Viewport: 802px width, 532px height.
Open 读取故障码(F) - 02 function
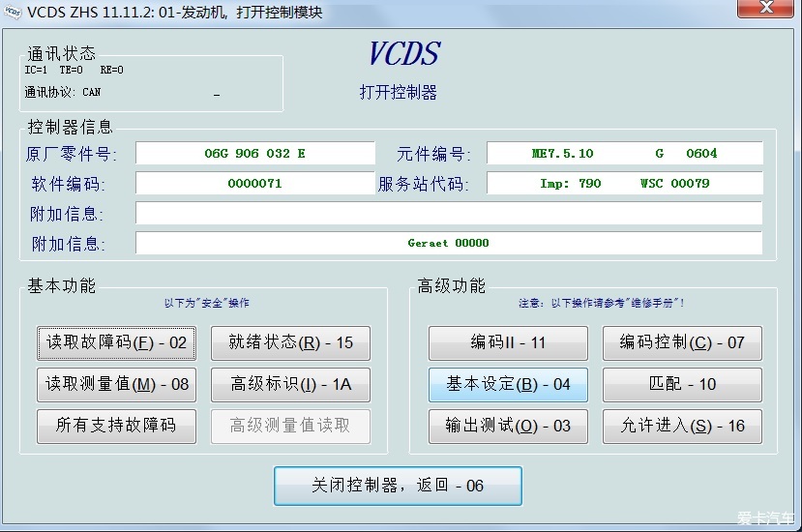pyautogui.click(x=117, y=342)
